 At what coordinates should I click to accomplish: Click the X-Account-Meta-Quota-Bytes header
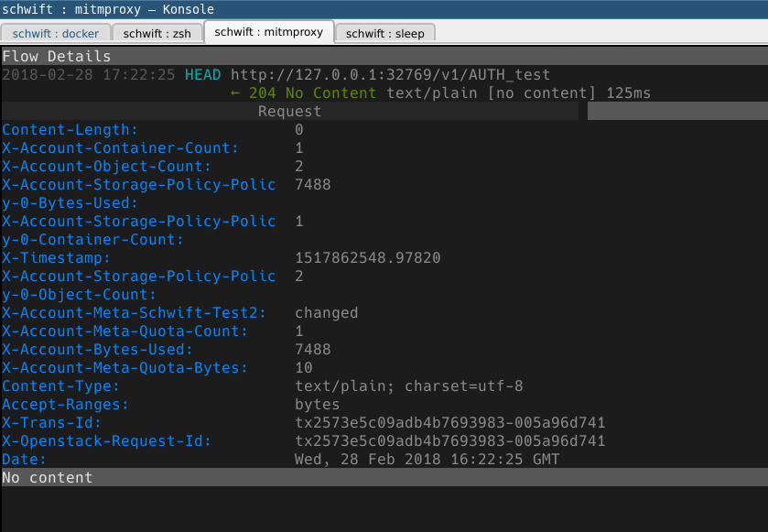[x=124, y=367]
